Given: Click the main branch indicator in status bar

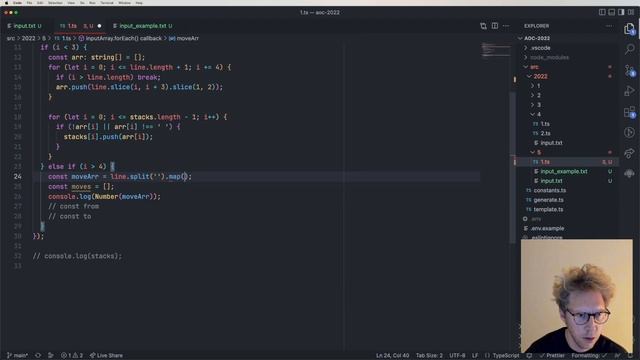Looking at the screenshot, I should click(18, 356).
